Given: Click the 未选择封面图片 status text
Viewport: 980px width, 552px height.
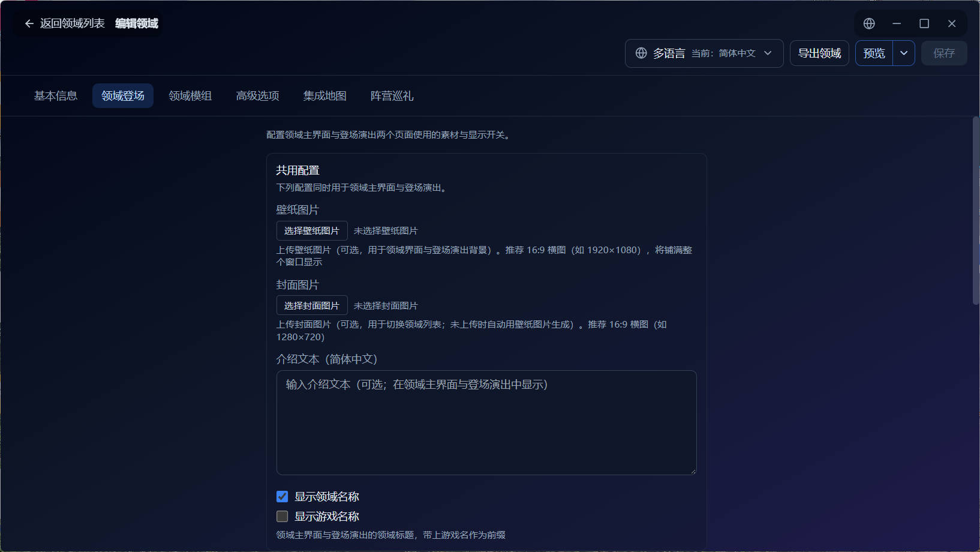Looking at the screenshot, I should [386, 306].
